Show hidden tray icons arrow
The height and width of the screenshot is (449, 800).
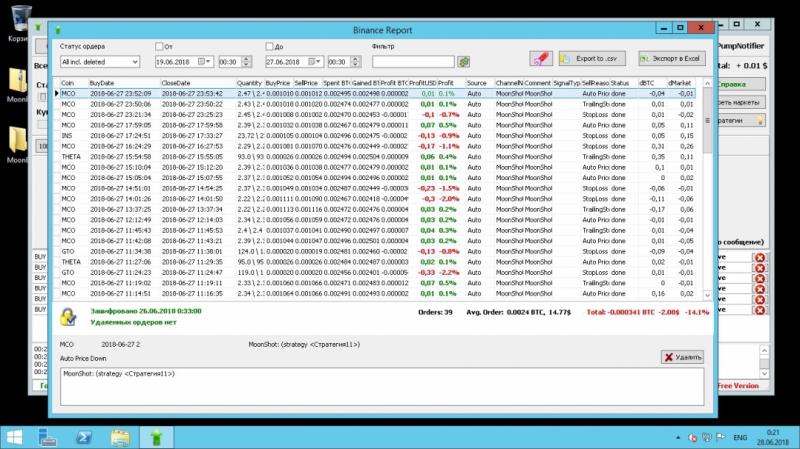pyautogui.click(x=678, y=438)
